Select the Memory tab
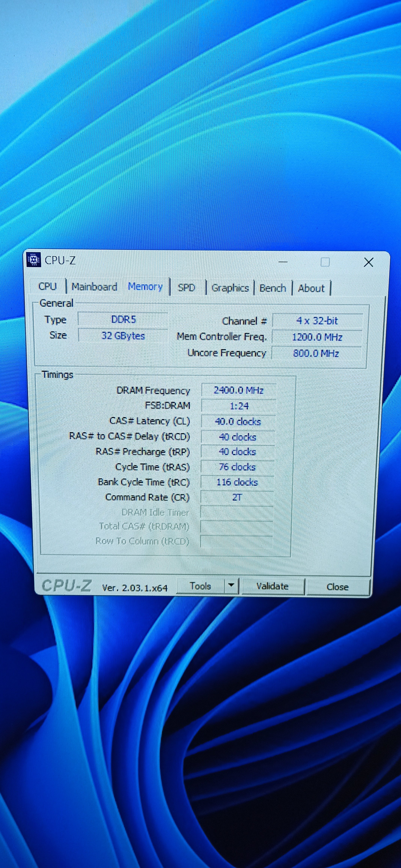Screen dimensions: 401x868 [145, 287]
